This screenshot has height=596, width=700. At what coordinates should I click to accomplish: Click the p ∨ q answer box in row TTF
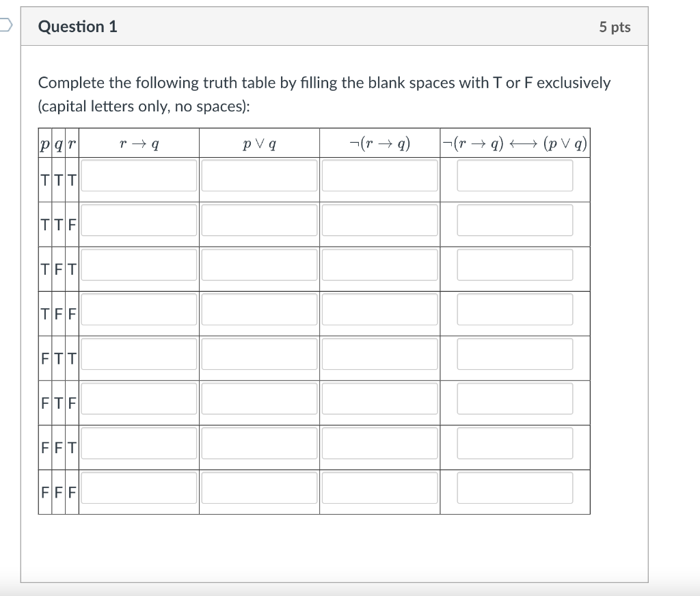258,220
